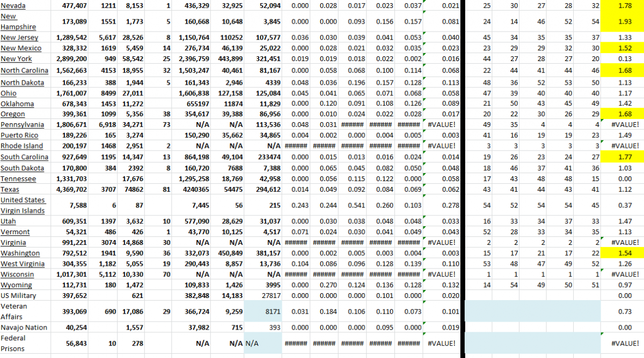Click the #VALUE! error cell in Pennsylvania's row
This screenshot has width=644, height=358.
coord(442,124)
